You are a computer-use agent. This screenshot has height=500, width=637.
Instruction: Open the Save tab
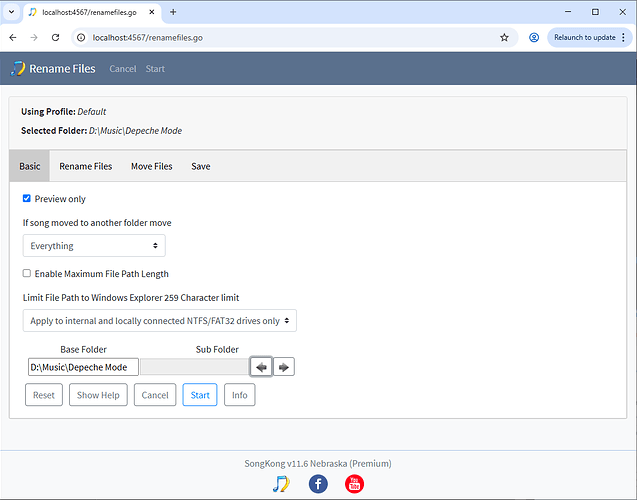201,166
